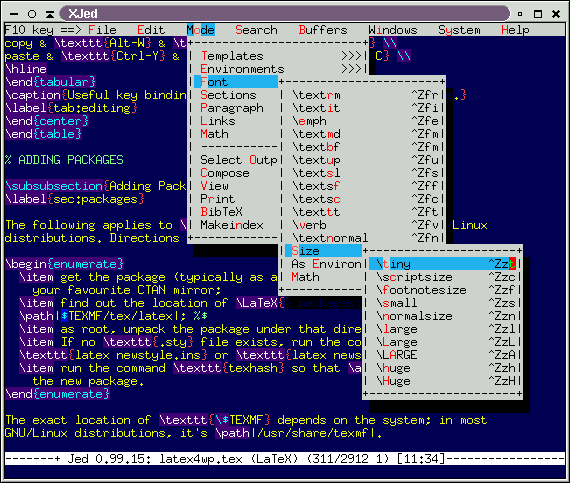Open the File menu

102,30
